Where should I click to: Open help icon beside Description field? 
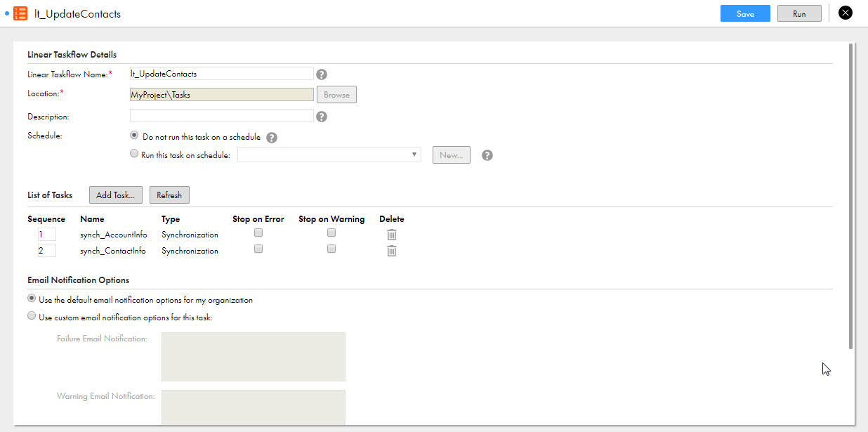tap(322, 117)
